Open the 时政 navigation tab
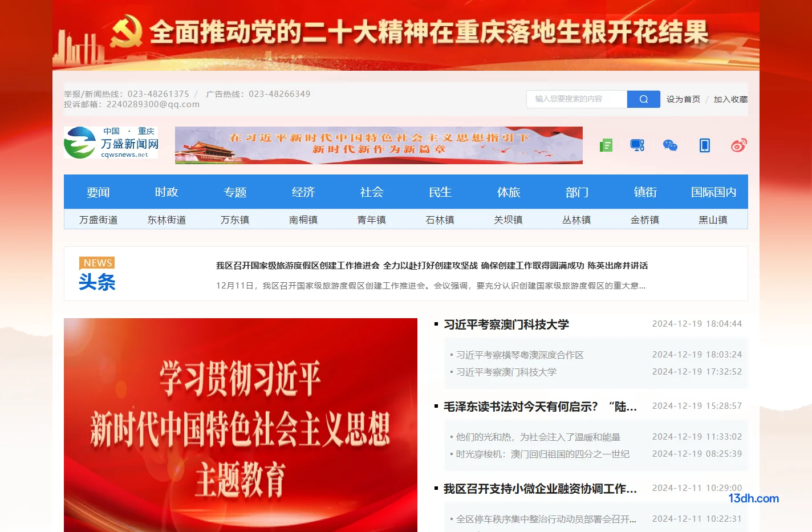The image size is (812, 532). click(x=167, y=192)
